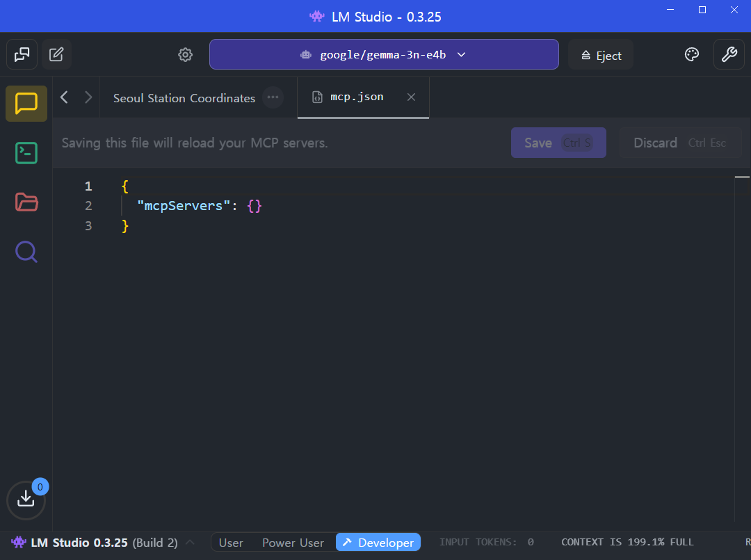Open My Models folder icon
This screenshot has height=560, width=751.
[26, 202]
